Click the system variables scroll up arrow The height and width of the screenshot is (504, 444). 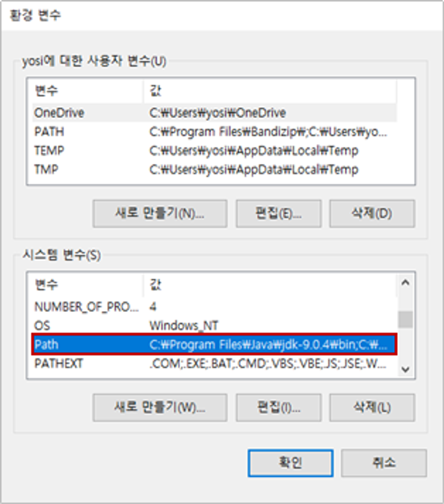coord(405,282)
